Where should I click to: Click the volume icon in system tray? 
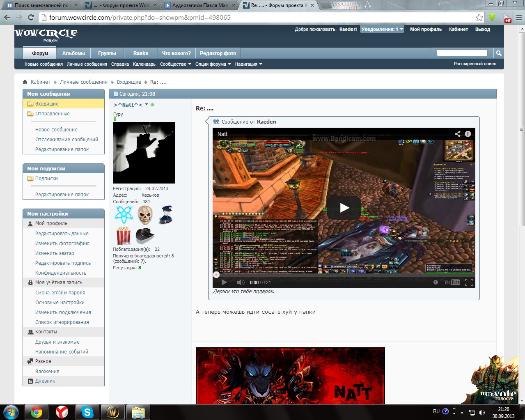point(482,413)
